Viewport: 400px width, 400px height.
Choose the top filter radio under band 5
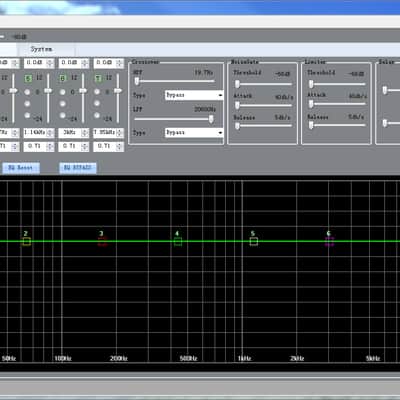(x=27, y=92)
